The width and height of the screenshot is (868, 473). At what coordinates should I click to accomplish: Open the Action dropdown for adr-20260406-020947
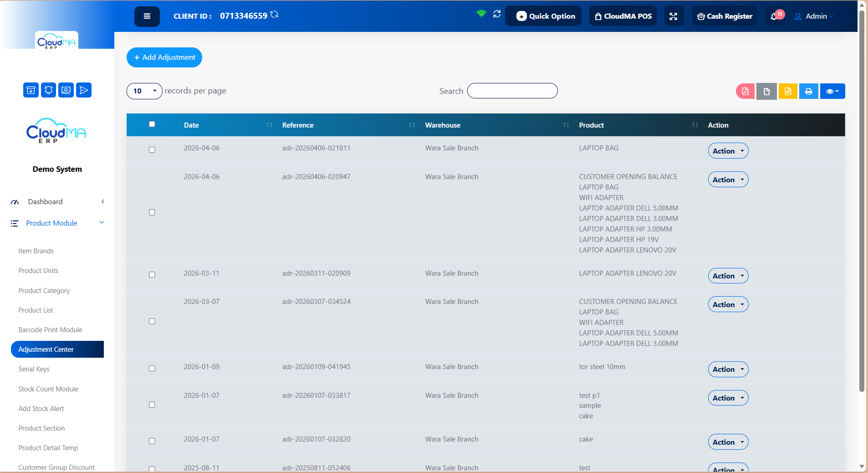pyautogui.click(x=728, y=180)
